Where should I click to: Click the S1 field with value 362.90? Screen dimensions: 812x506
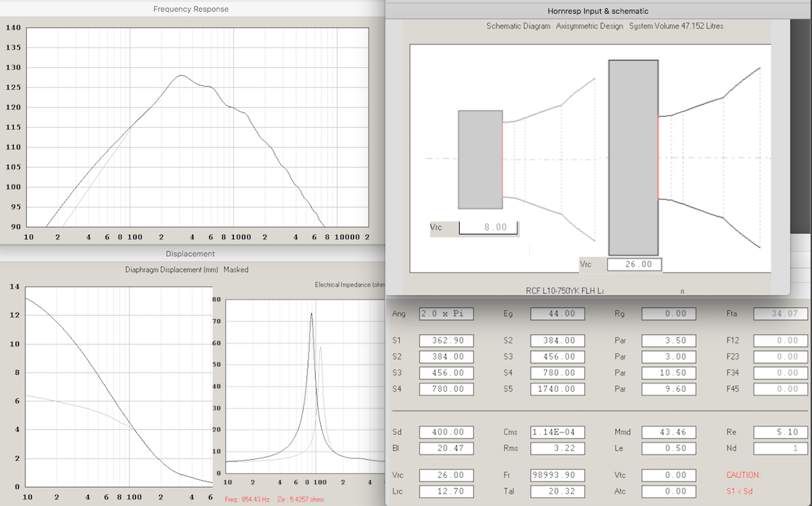[447, 340]
